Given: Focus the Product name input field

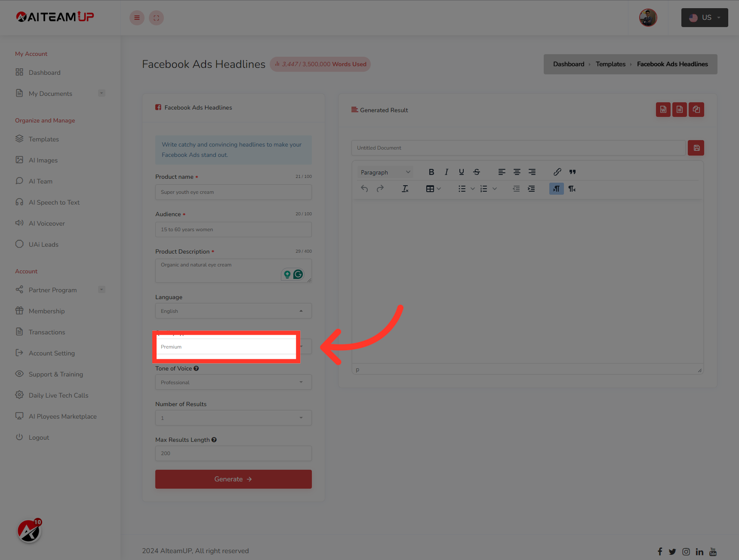Looking at the screenshot, I should [234, 192].
